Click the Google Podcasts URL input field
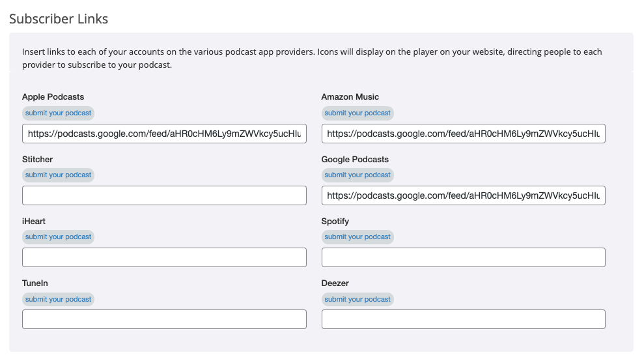644x359 pixels. click(463, 195)
